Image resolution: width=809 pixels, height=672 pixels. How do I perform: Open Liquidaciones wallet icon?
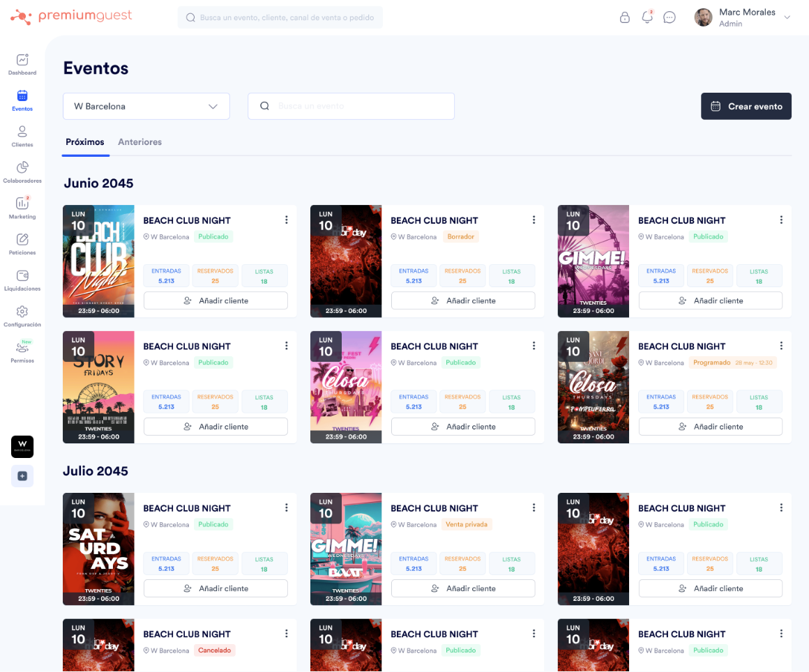[x=22, y=275]
